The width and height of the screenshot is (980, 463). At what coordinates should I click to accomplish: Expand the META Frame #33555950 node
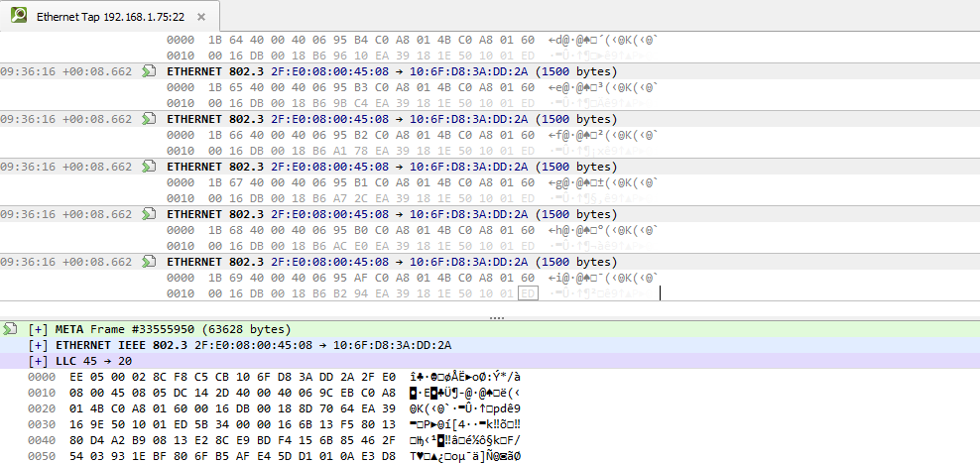38,329
